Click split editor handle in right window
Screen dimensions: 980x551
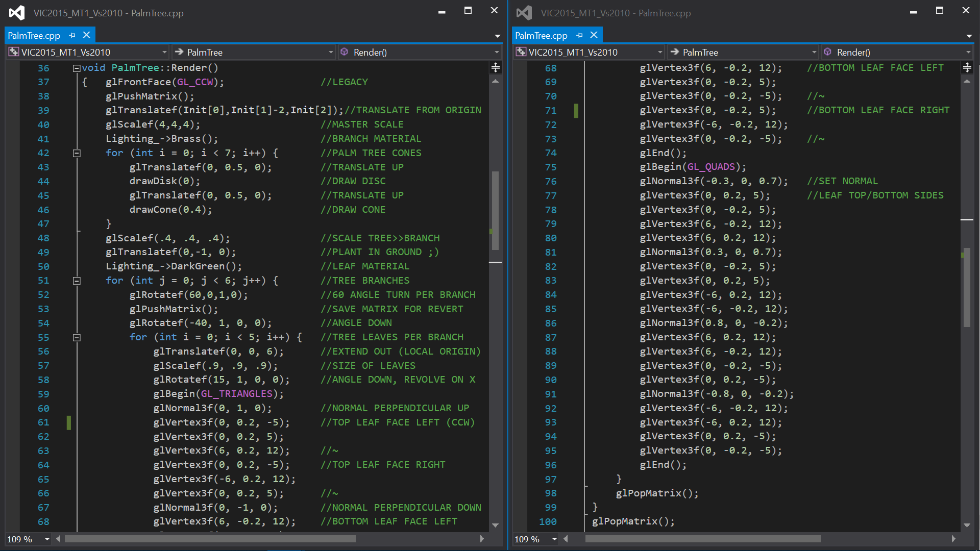967,67
